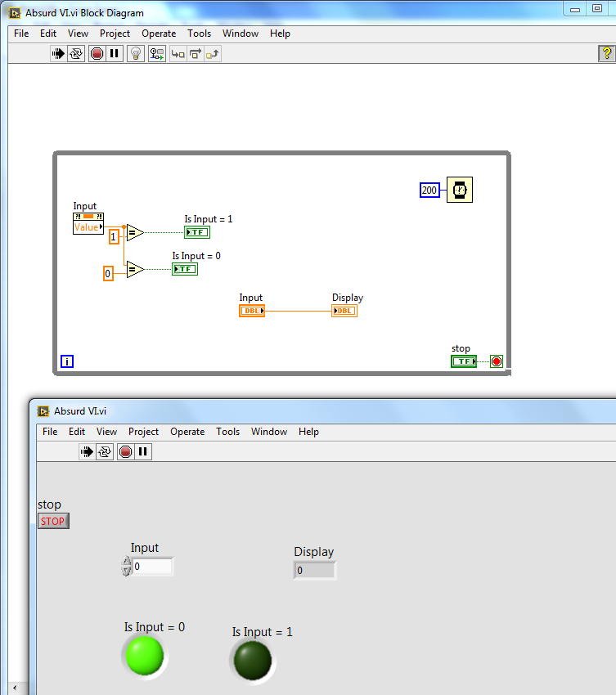The image size is (616, 695).
Task: Select the 200 numeric constant
Action: (x=429, y=191)
